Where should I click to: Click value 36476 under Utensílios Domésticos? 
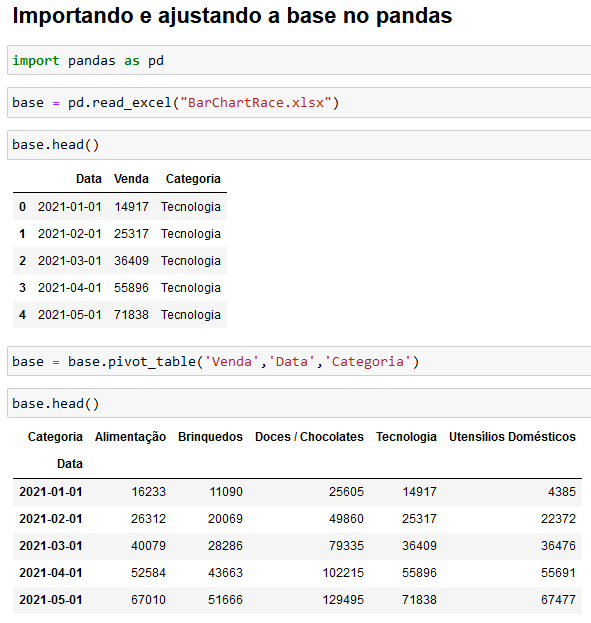tap(558, 546)
